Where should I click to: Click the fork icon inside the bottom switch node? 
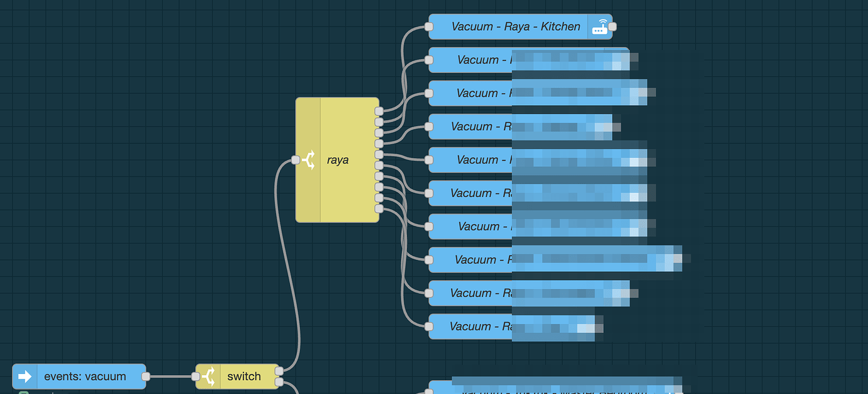[208, 376]
